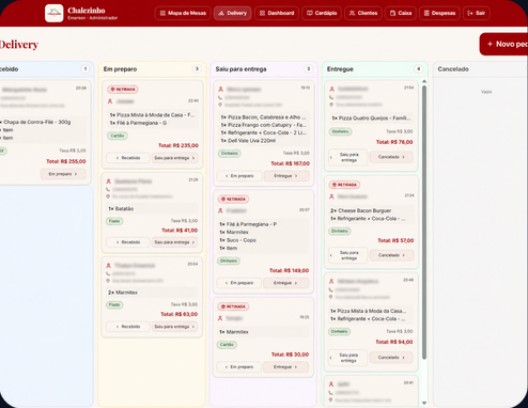The width and height of the screenshot is (528, 408).
Task: Click the Saiu para entrega column count badge
Action: (308, 69)
